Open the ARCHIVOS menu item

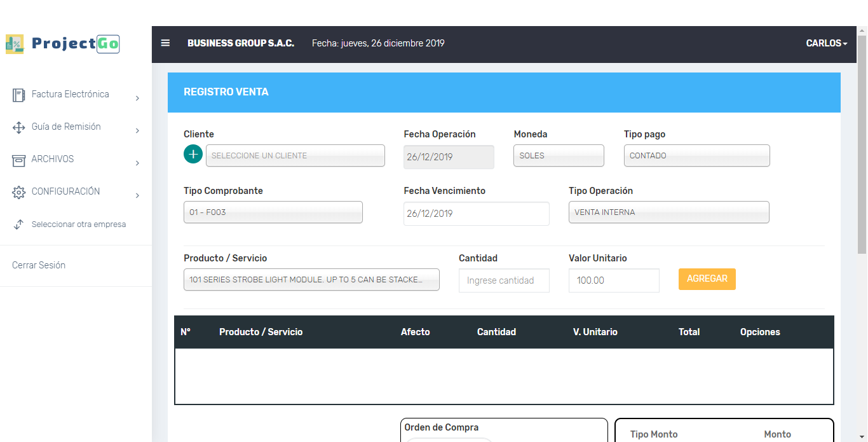click(x=53, y=159)
